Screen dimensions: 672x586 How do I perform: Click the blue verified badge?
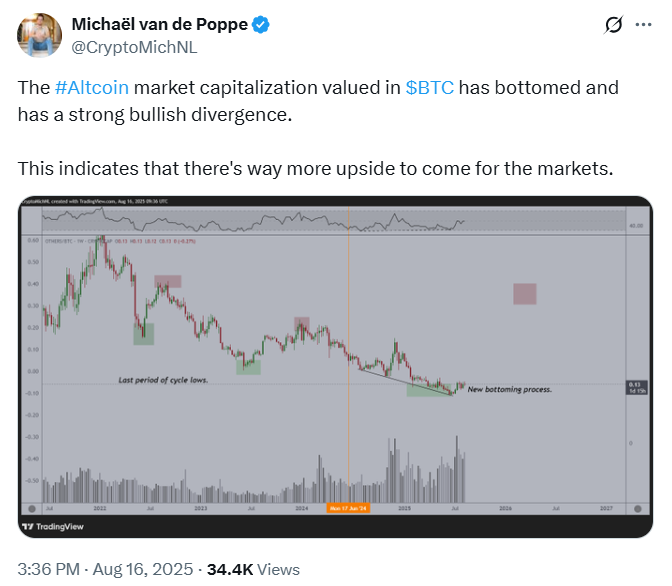(261, 24)
